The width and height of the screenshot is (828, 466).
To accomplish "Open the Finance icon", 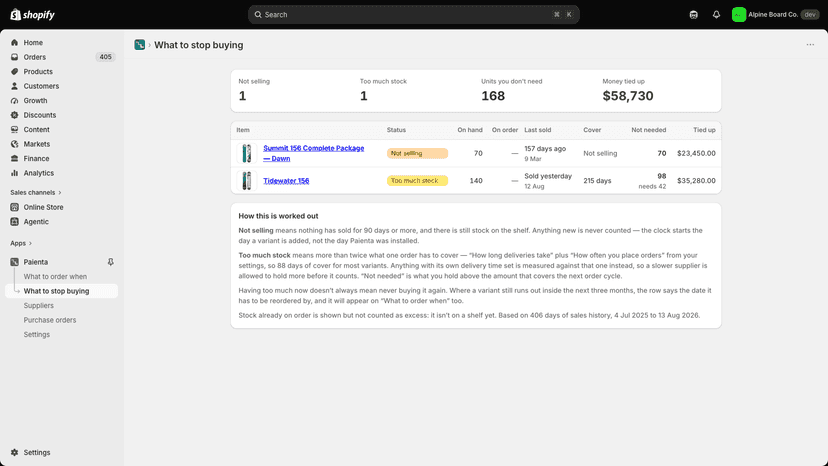I will [14, 159].
